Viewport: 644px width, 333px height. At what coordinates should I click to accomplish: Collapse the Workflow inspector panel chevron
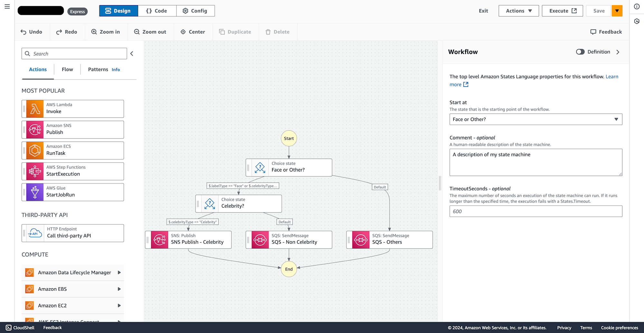point(618,52)
